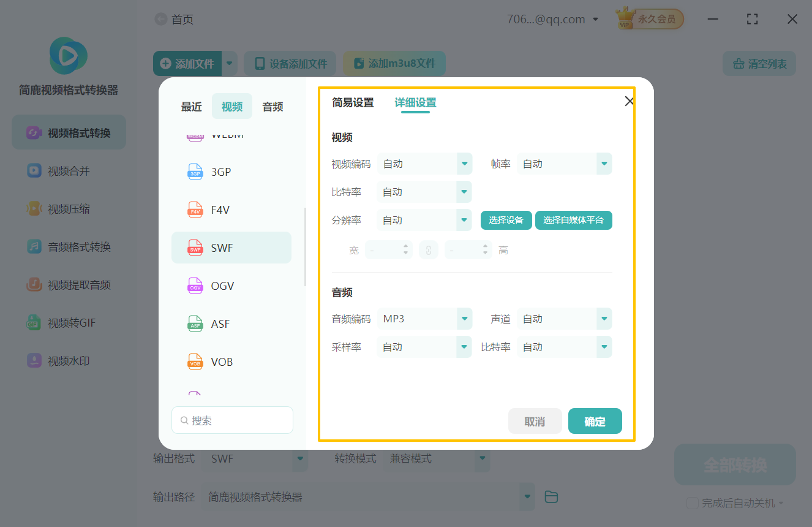Click the 搜索 search input field
This screenshot has width=812, height=527.
(232, 420)
